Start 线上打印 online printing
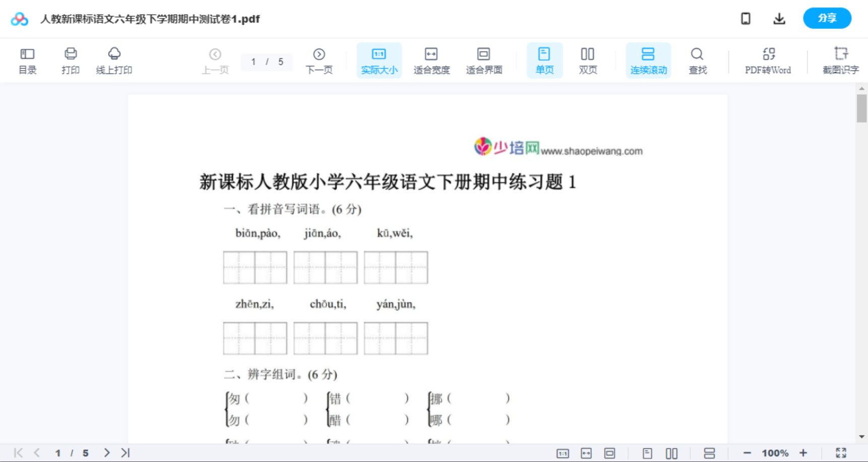Screen dimensions: 868x462 pos(114,60)
